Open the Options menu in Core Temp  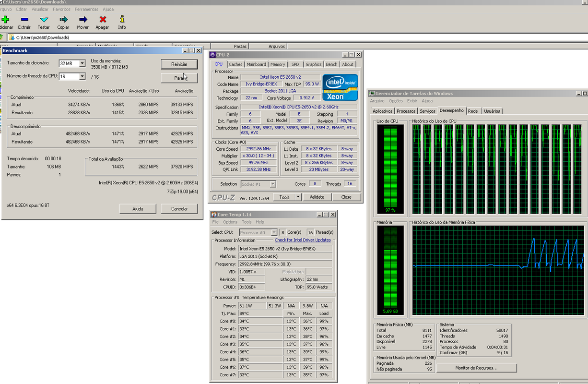[230, 222]
